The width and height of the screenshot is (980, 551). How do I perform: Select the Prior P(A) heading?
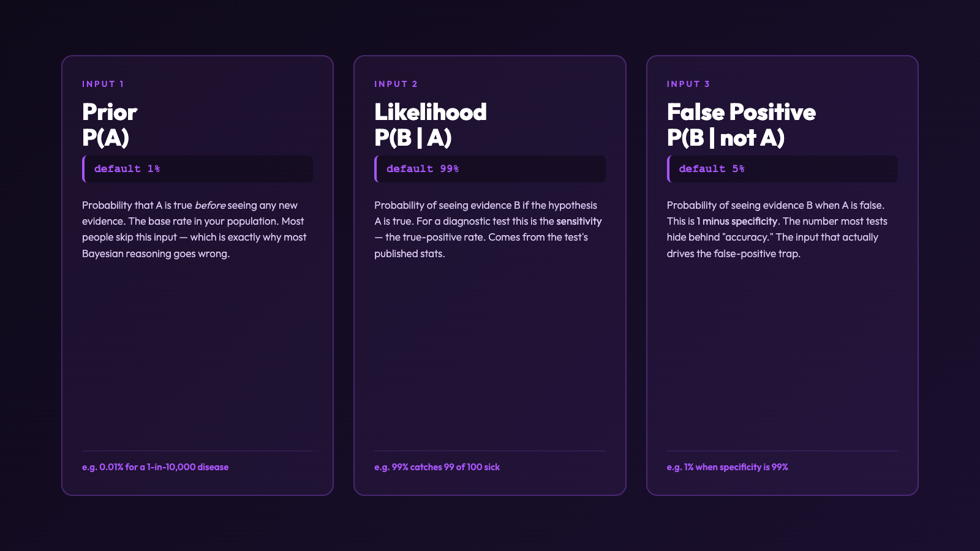(x=110, y=125)
